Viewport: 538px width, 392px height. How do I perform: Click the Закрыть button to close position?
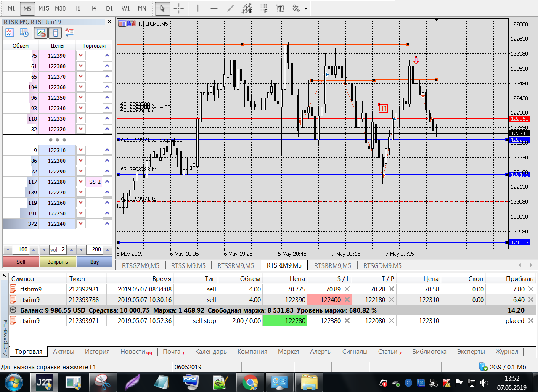pos(58,262)
